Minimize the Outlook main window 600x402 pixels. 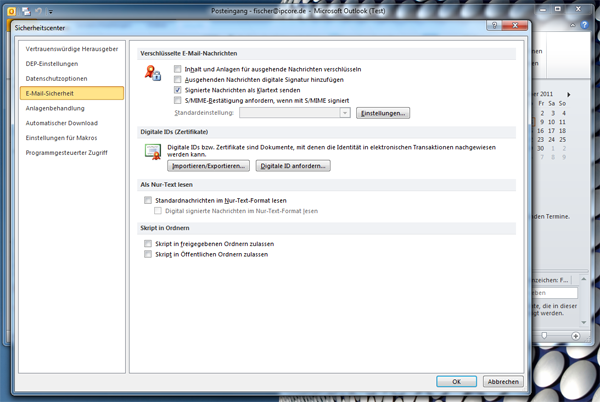pos(543,10)
